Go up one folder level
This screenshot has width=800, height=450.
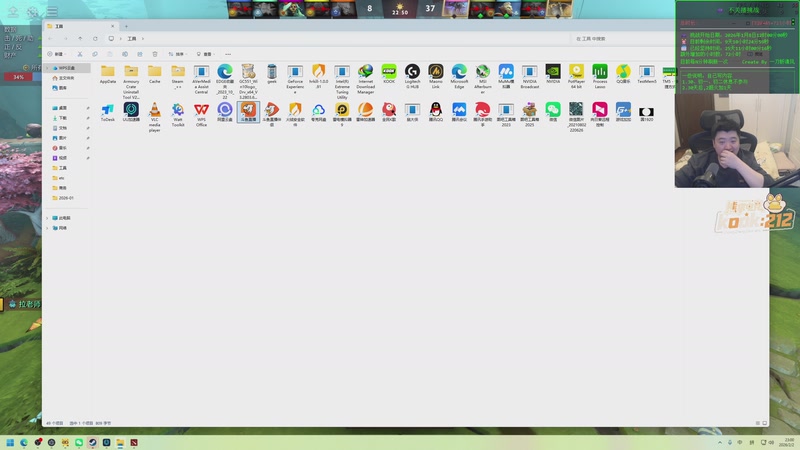tap(80, 38)
